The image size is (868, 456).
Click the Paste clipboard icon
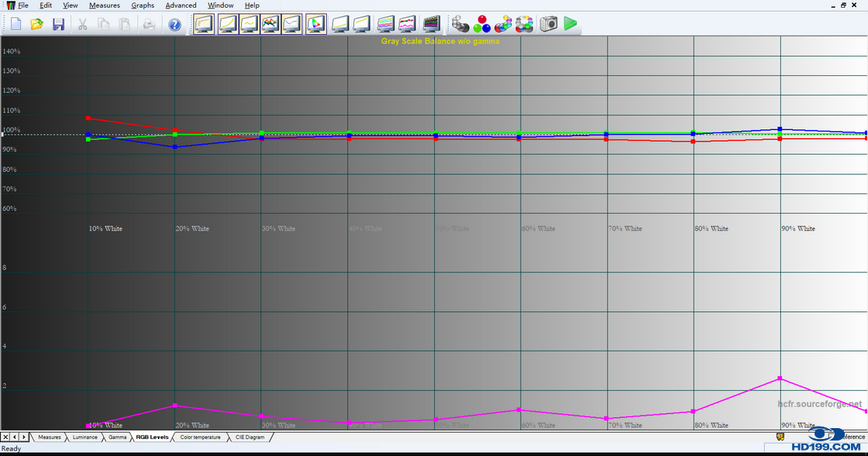tap(125, 24)
